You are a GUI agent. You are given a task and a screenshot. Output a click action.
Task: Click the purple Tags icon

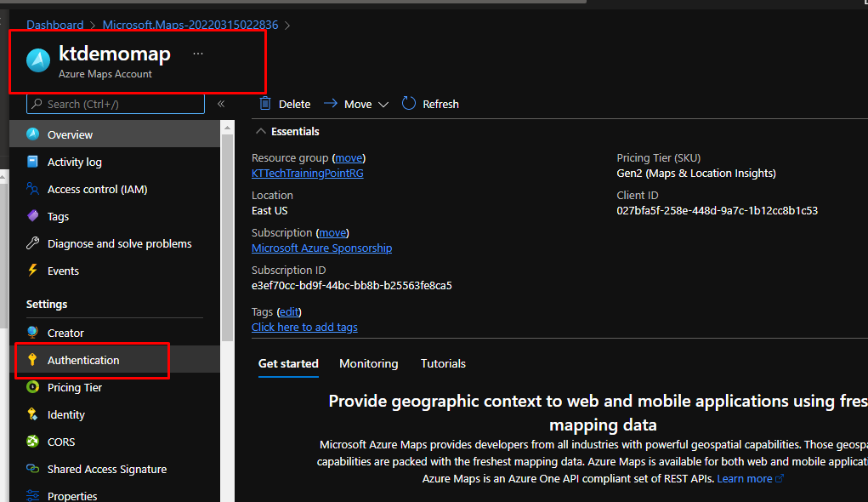coord(32,215)
